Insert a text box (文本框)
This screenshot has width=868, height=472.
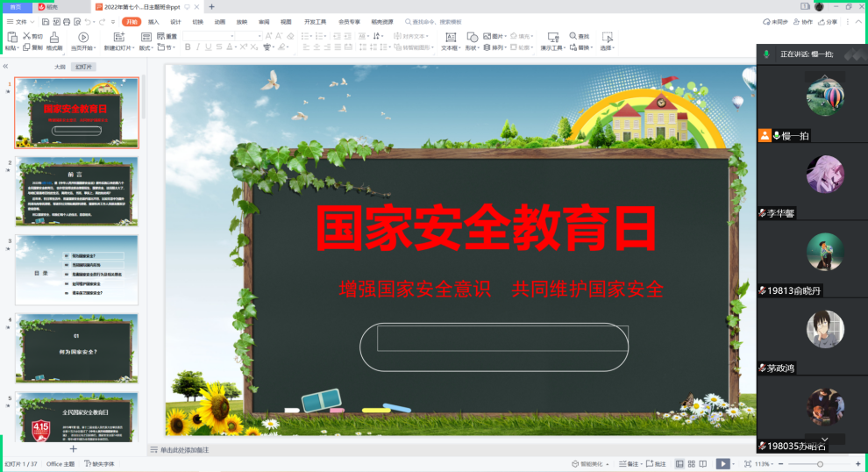[450, 40]
